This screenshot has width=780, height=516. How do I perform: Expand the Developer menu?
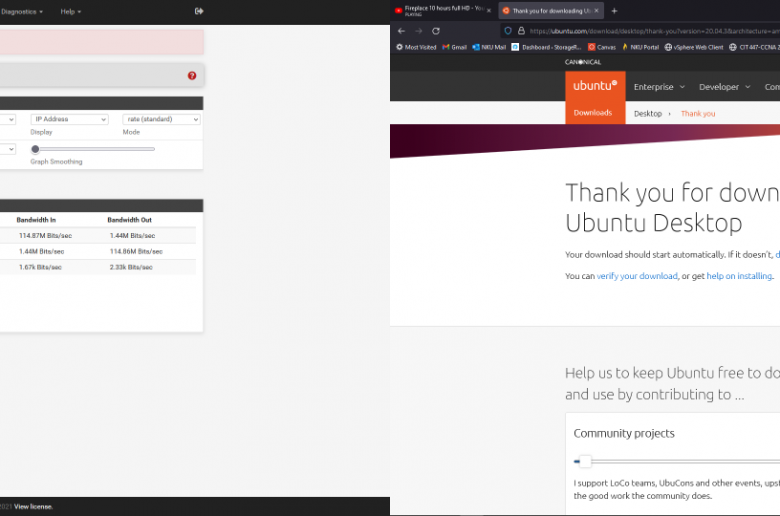point(724,87)
